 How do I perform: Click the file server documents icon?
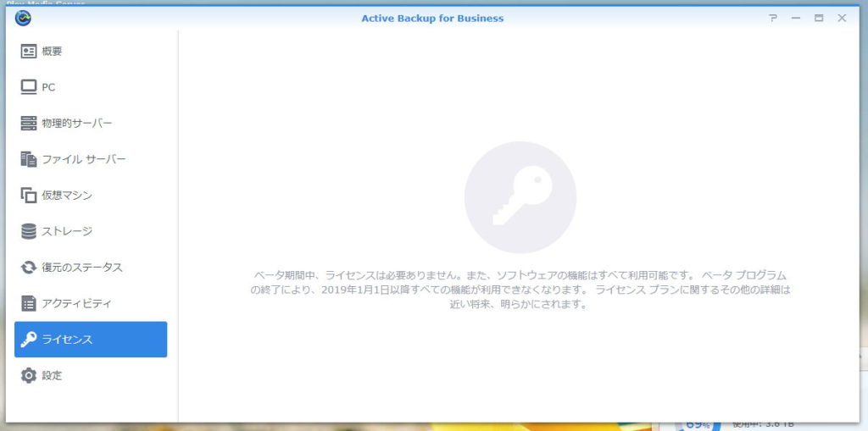click(x=29, y=159)
